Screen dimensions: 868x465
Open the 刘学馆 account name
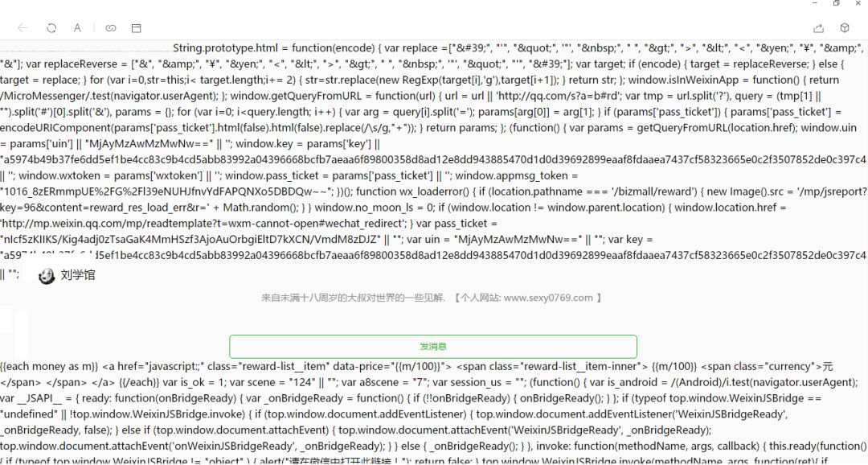coord(78,275)
